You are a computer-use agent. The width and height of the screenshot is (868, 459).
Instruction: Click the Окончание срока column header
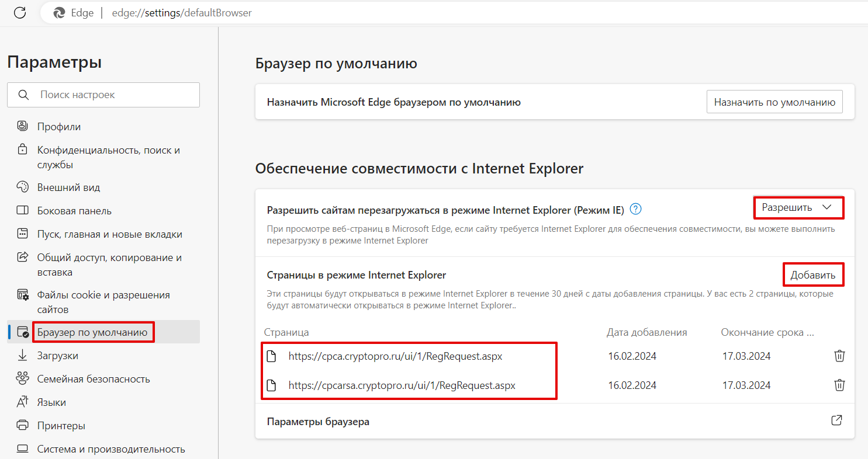point(767,332)
